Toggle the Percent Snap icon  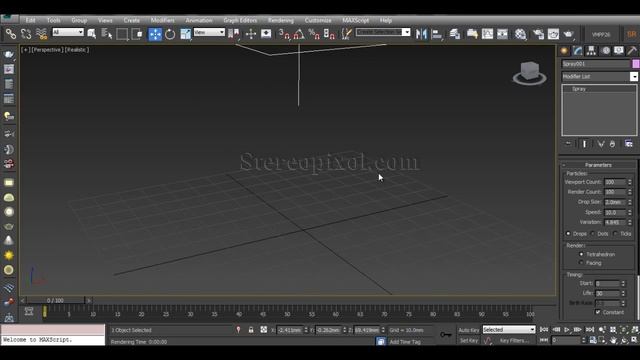click(314, 34)
